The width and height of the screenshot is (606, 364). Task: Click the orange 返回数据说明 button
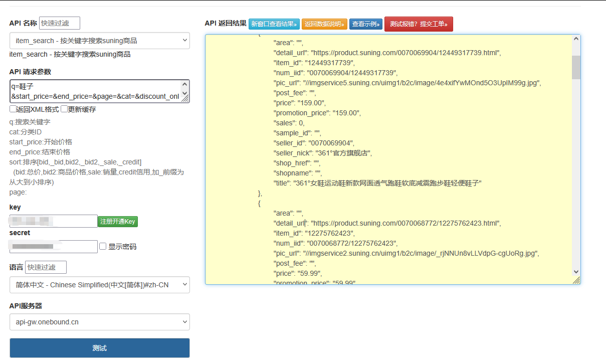click(324, 24)
